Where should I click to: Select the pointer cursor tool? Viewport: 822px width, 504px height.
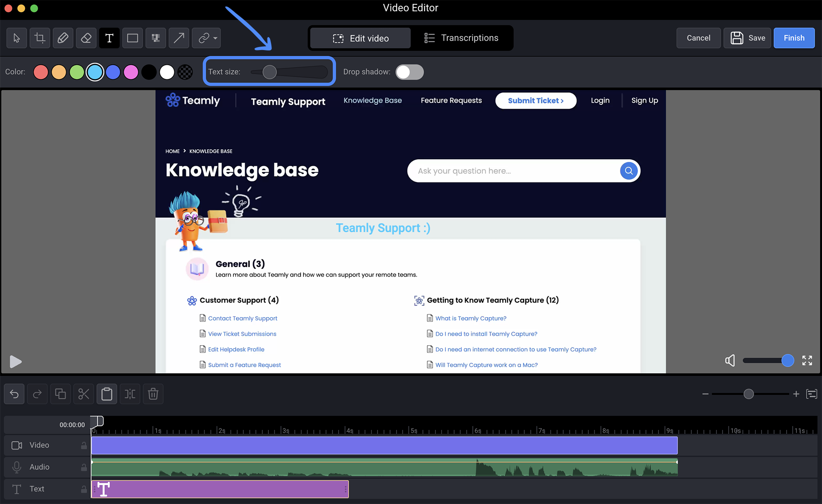[17, 38]
